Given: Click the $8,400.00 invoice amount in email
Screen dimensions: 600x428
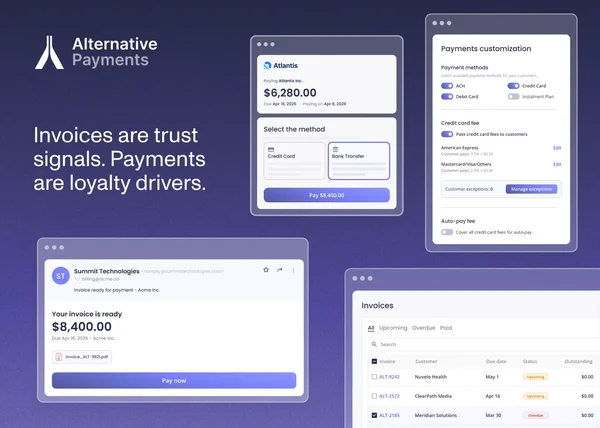Looking at the screenshot, I should [x=82, y=327].
